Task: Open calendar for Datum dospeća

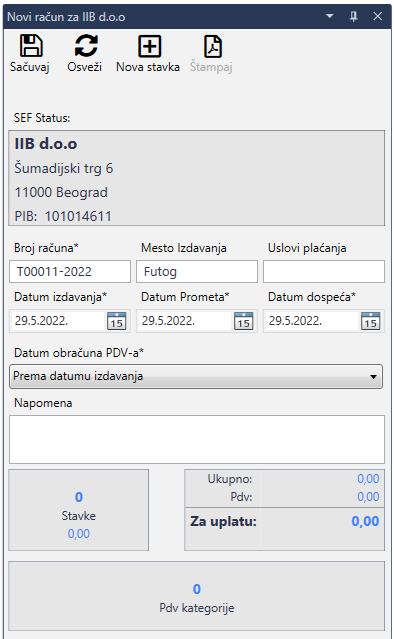Action: click(370, 321)
